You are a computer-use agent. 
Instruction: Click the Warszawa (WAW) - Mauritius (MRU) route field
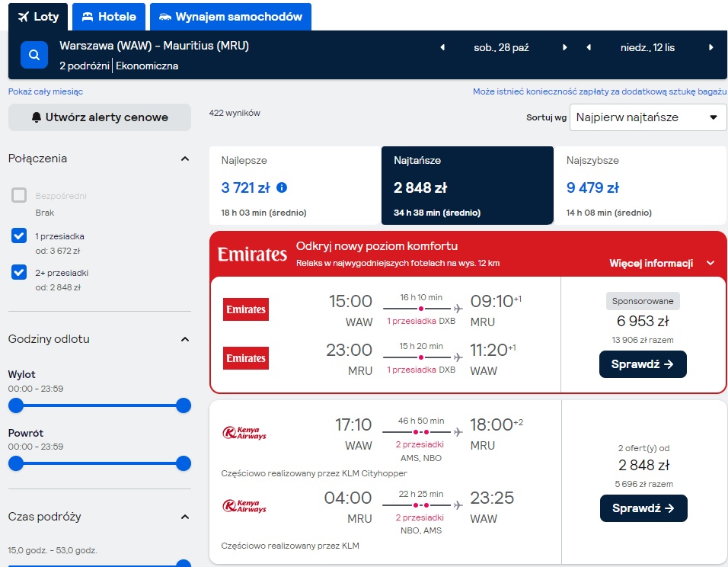154,46
